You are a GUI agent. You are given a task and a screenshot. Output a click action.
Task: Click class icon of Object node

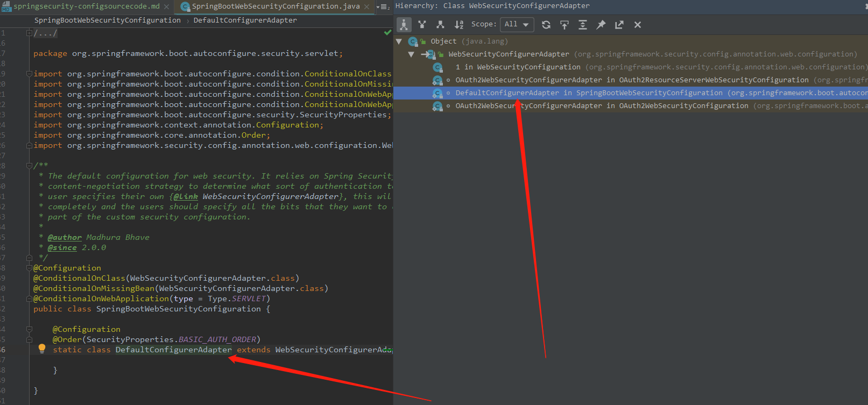point(413,41)
